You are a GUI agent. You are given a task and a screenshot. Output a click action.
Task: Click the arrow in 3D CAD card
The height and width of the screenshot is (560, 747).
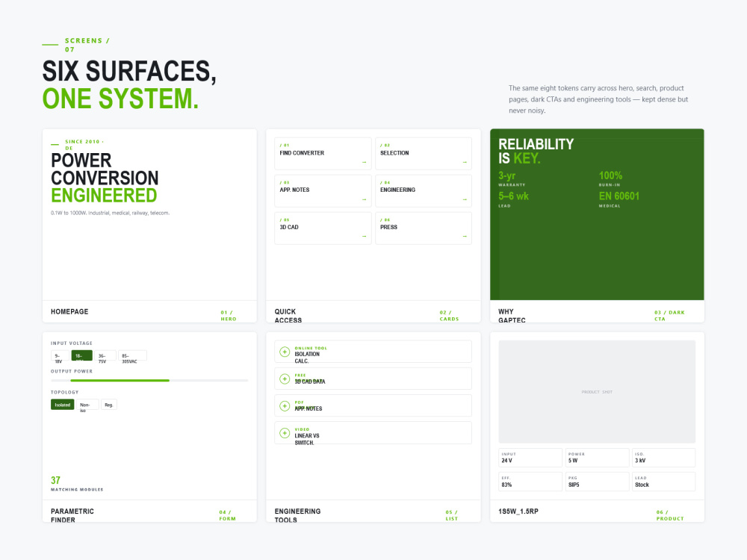tap(364, 236)
